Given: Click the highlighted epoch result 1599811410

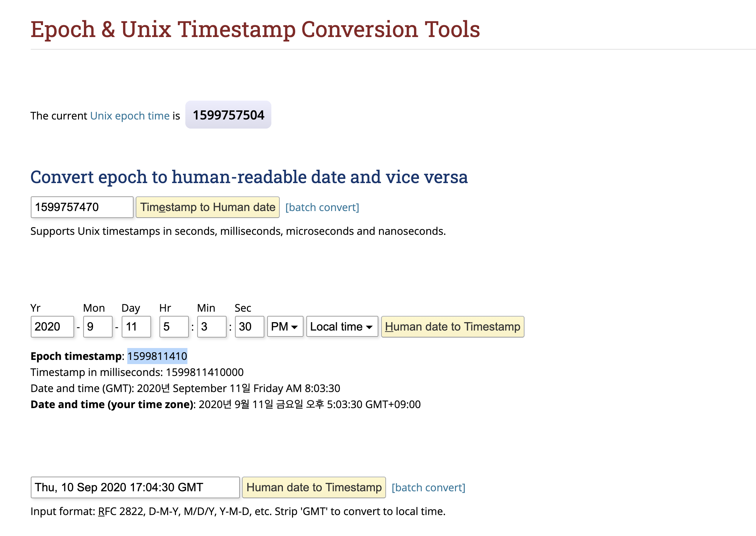Looking at the screenshot, I should coord(157,356).
